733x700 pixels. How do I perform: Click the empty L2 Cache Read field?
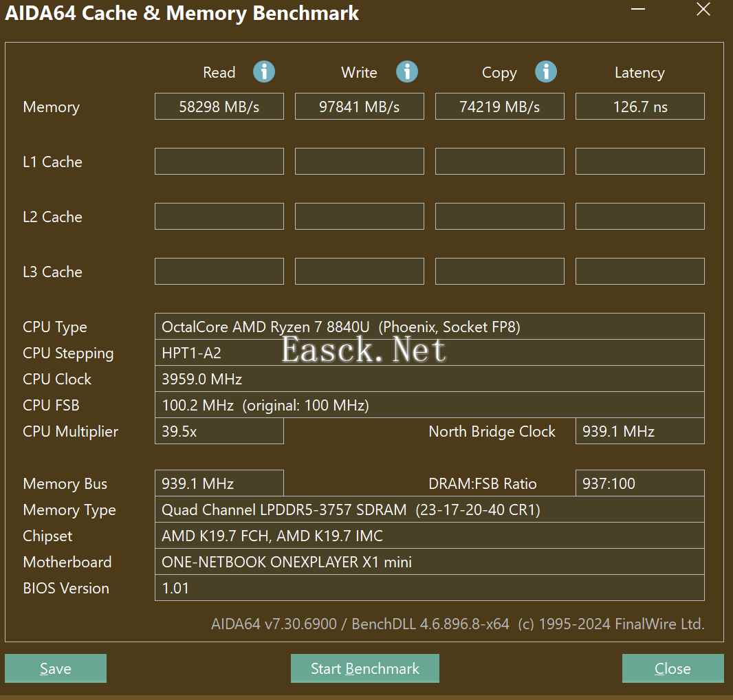pyautogui.click(x=219, y=217)
